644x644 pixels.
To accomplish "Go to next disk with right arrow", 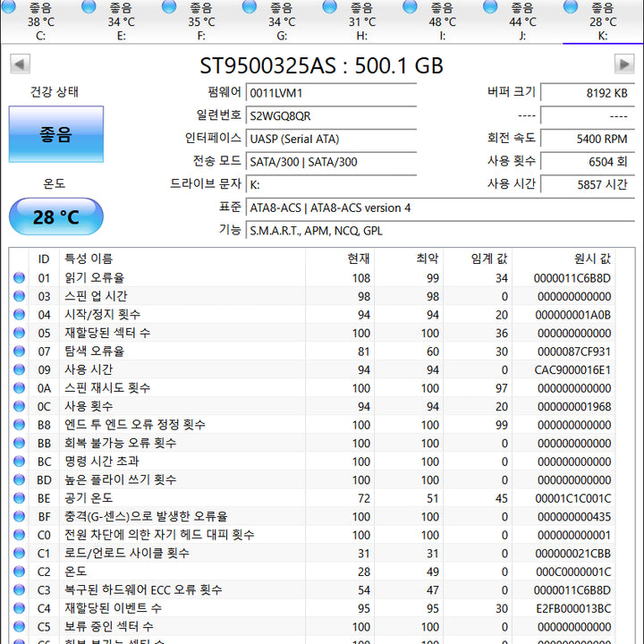I will (x=624, y=64).
